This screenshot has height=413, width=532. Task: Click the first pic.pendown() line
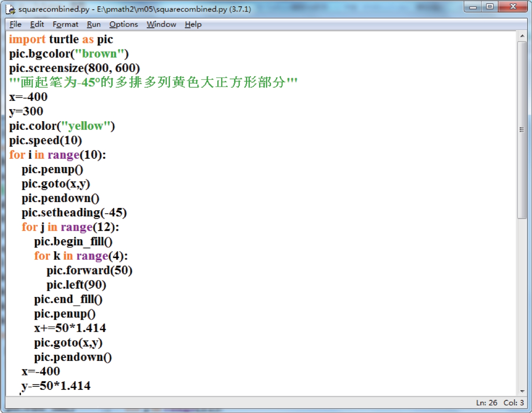[60, 198]
